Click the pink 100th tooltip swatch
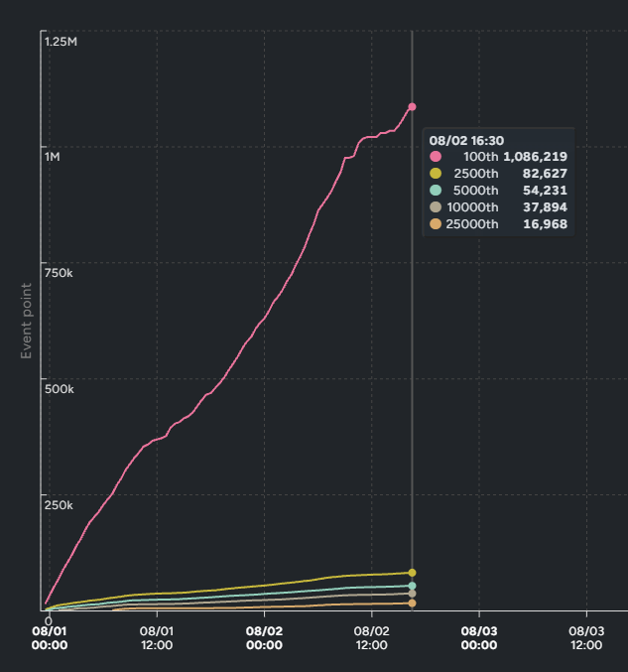 point(436,157)
